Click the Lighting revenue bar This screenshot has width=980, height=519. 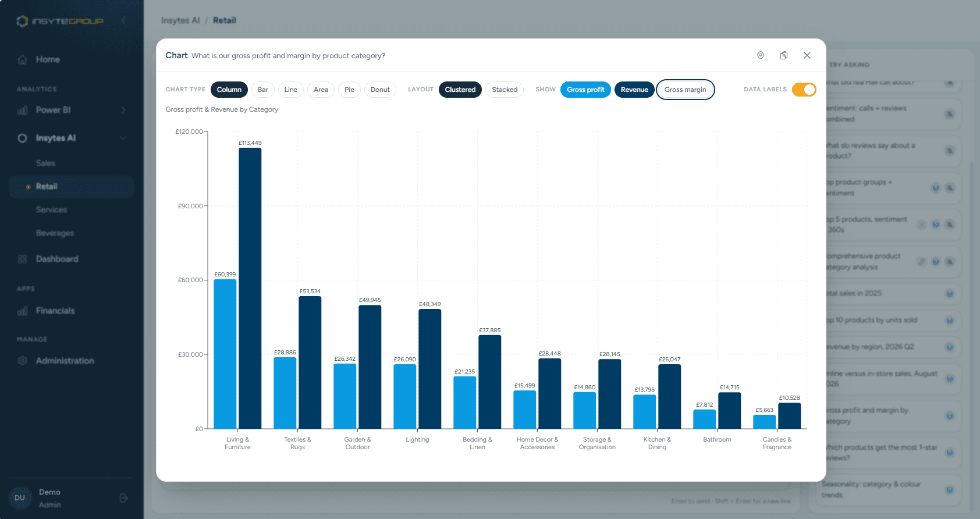point(430,369)
